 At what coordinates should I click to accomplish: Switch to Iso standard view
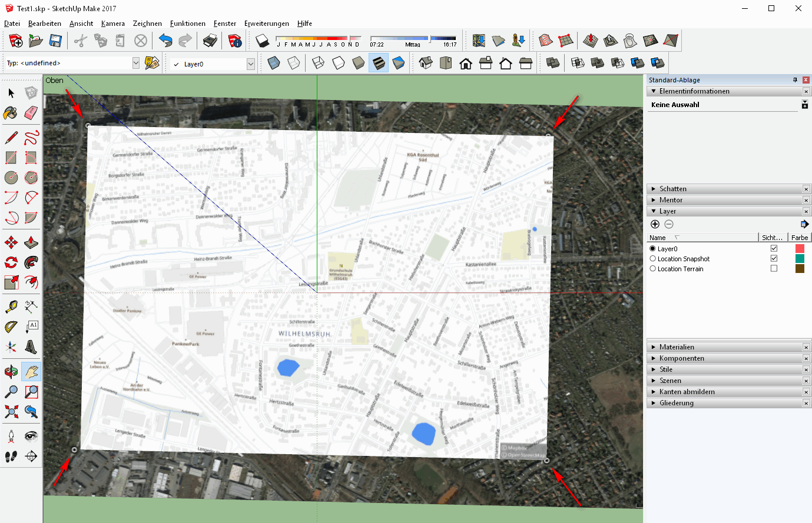(426, 63)
